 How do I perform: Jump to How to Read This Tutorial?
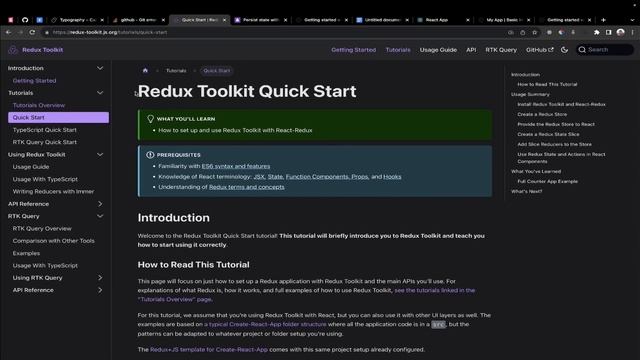click(547, 84)
